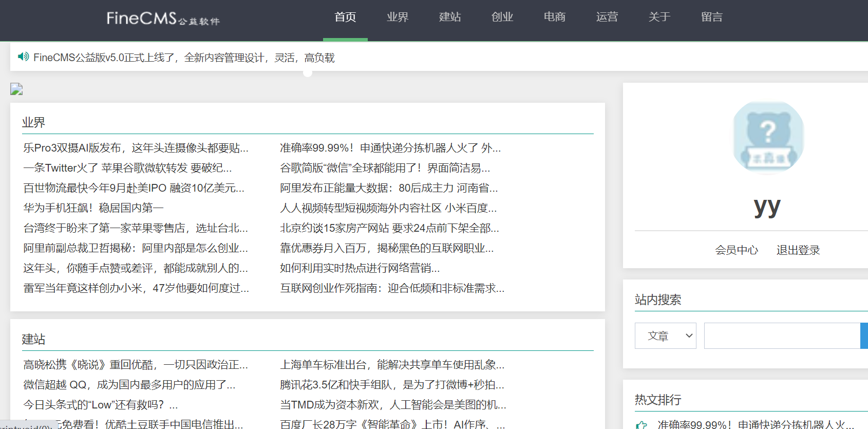
Task: Open the 留言 navigation menu item
Action: [x=712, y=17]
